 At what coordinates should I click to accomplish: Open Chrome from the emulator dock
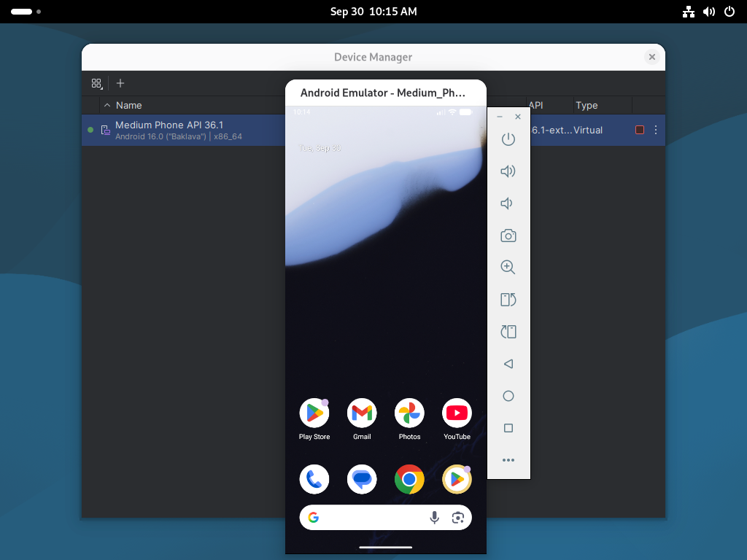tap(409, 479)
